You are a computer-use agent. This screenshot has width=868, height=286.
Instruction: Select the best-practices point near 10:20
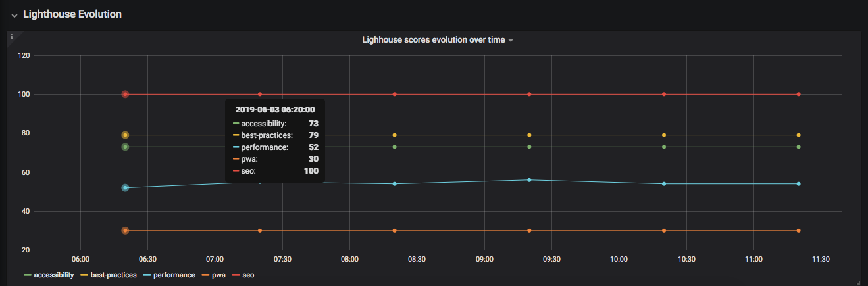[x=664, y=135]
